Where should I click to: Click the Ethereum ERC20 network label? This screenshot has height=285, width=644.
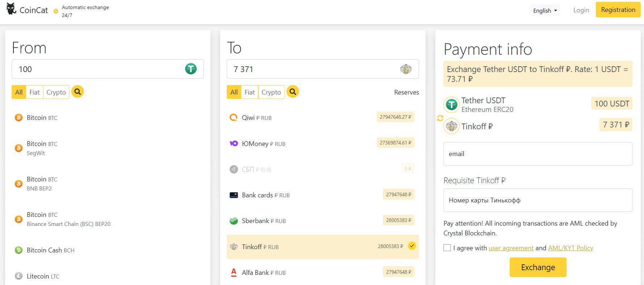pos(487,109)
